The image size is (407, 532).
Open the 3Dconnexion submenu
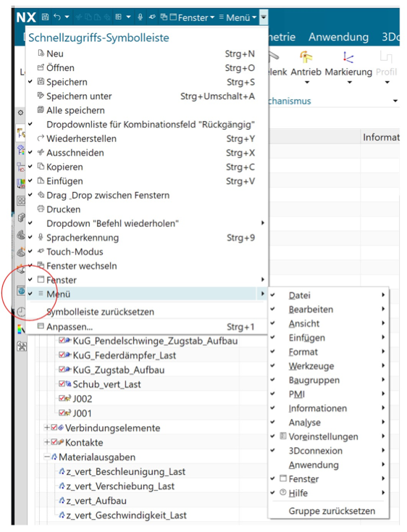[x=328, y=451]
